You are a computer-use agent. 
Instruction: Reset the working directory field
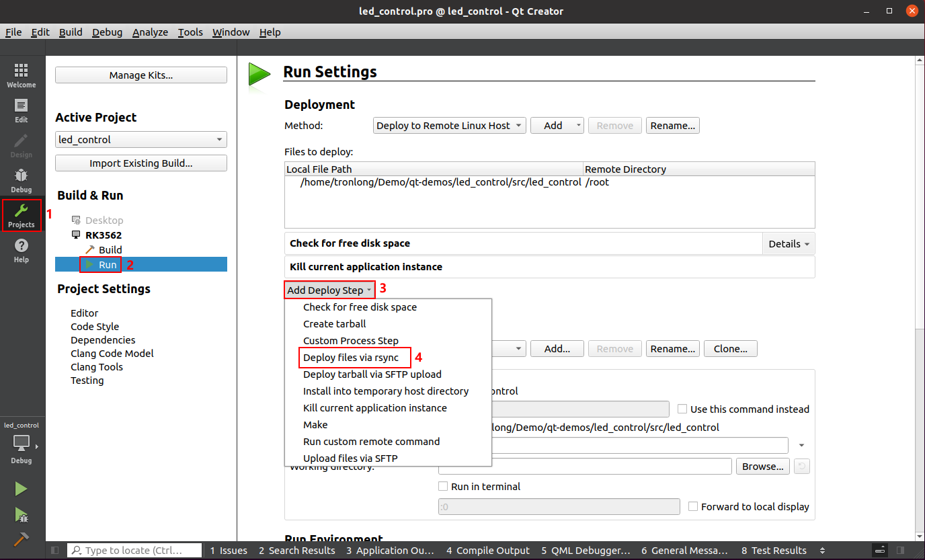pos(801,467)
